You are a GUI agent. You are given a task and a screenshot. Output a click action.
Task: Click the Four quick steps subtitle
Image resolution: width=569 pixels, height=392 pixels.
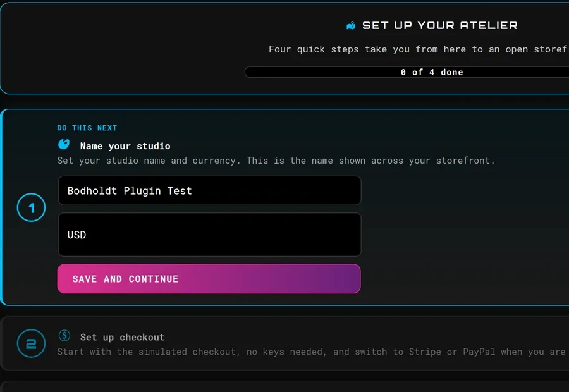click(x=419, y=49)
